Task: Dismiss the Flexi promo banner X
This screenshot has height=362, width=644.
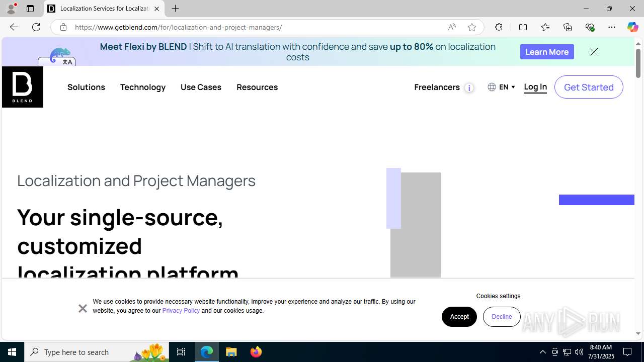Action: point(594,52)
